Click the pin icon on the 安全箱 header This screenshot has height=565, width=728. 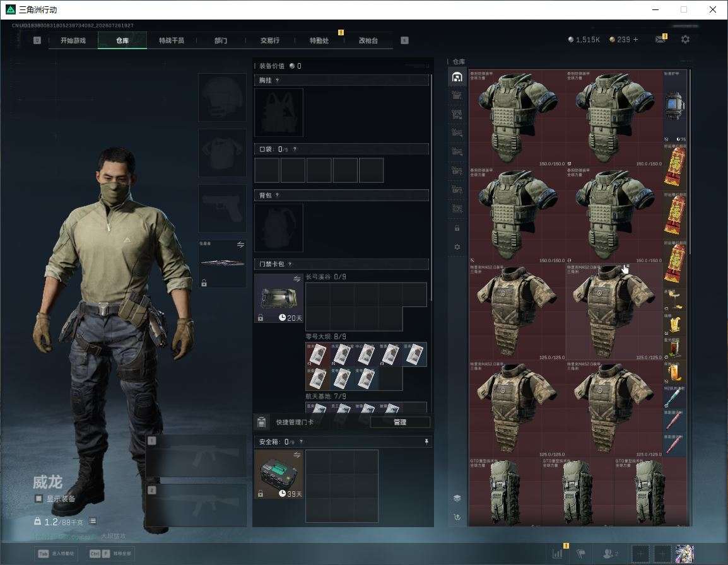click(x=426, y=442)
